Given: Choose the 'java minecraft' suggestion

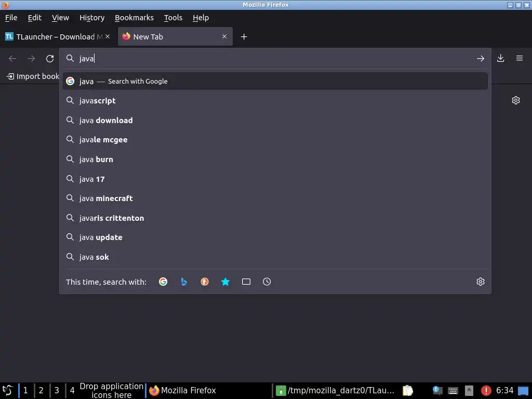Looking at the screenshot, I should pos(275,198).
